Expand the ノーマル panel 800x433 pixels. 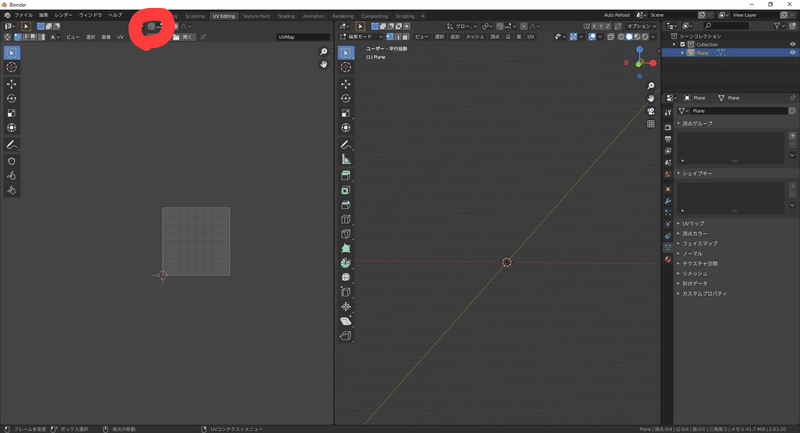pyautogui.click(x=692, y=253)
